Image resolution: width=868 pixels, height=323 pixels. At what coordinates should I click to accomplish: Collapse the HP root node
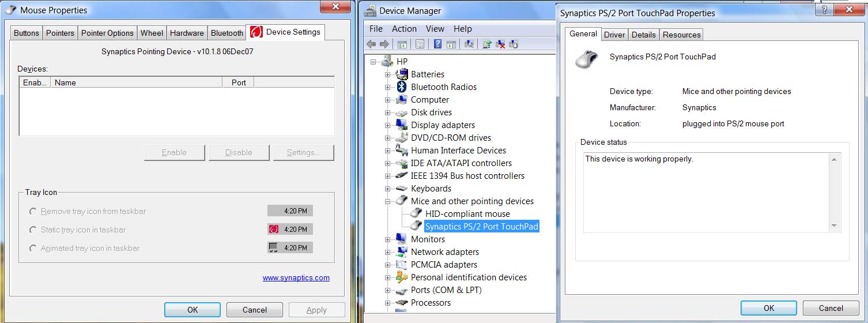point(373,61)
